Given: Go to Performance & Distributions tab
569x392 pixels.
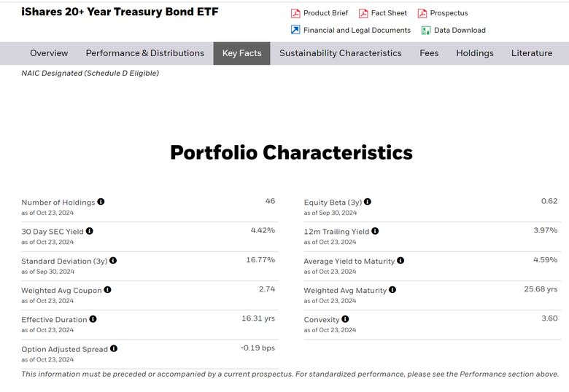Looking at the screenshot, I should tap(145, 53).
